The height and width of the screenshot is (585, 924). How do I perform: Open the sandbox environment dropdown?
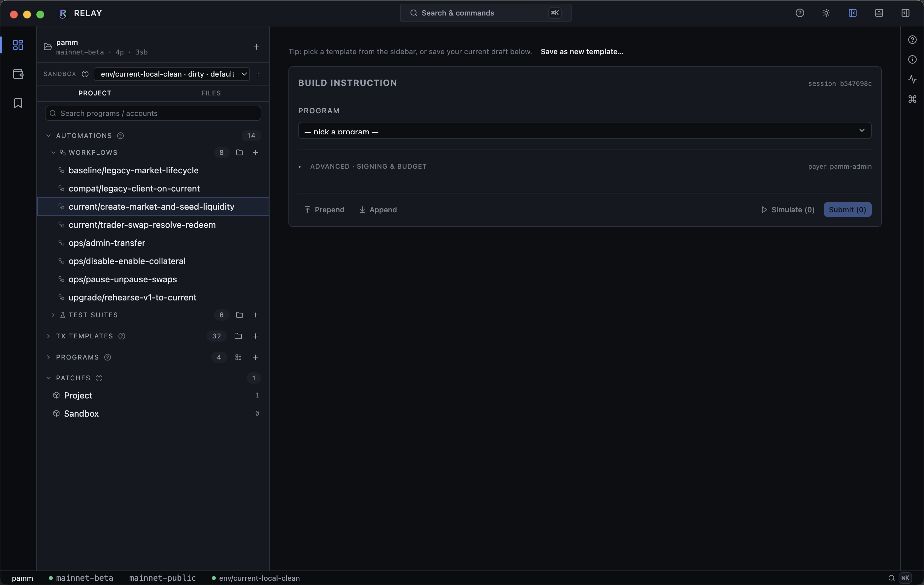click(x=172, y=74)
